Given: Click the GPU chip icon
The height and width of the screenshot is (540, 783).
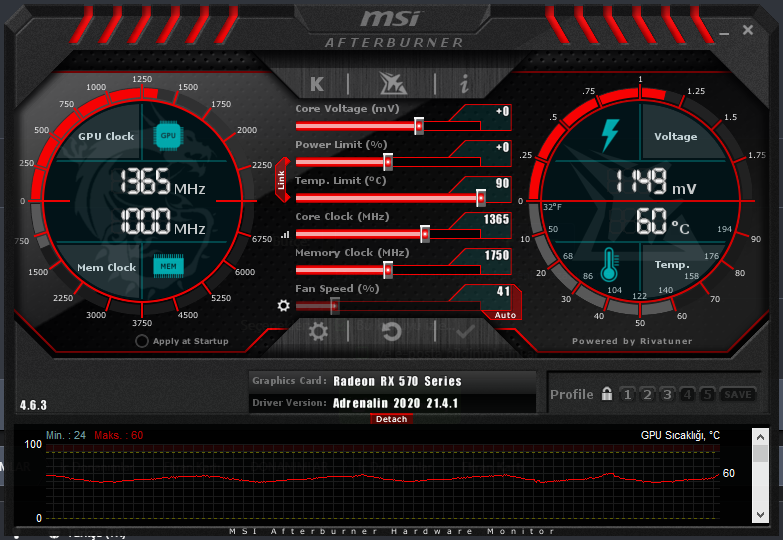Looking at the screenshot, I should [168, 135].
